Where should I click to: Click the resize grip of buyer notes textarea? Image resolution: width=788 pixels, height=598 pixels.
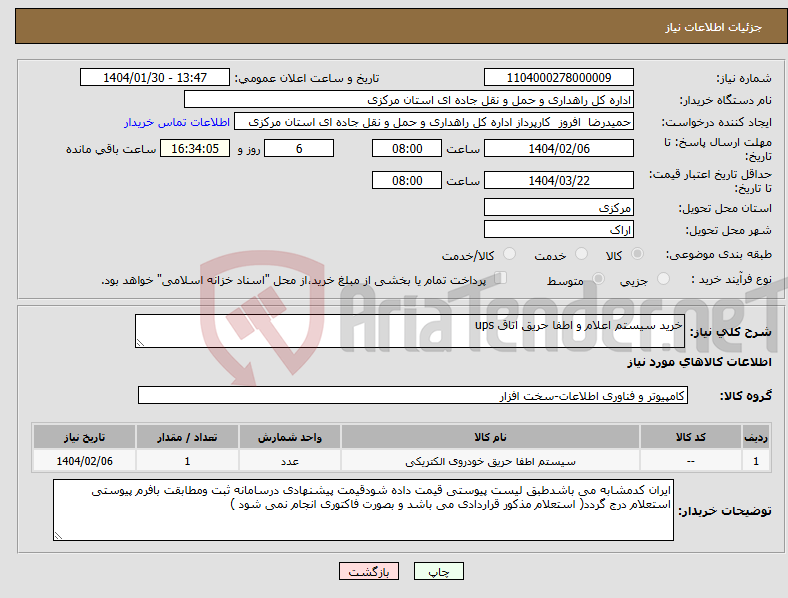[58, 536]
